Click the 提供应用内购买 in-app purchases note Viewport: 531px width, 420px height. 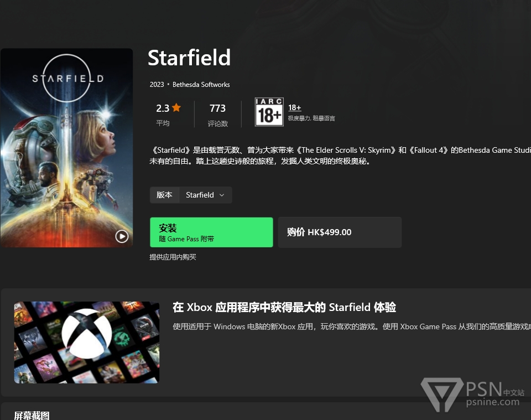coord(173,257)
